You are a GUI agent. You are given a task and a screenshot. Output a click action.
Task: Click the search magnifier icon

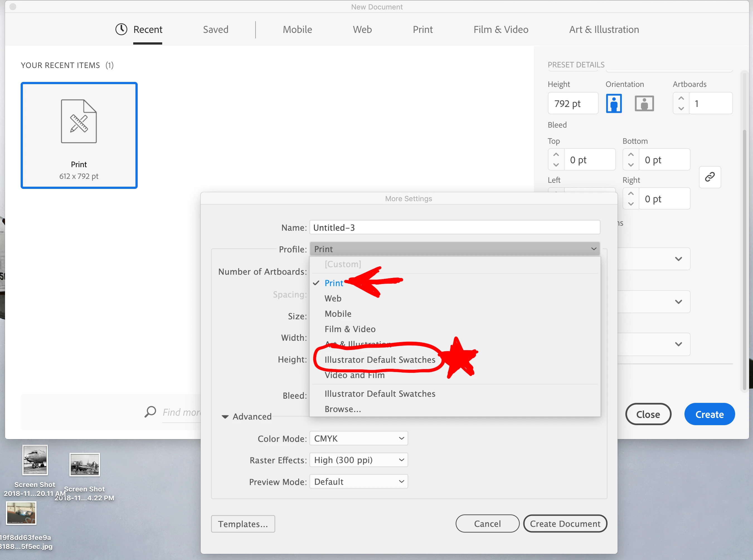(x=150, y=412)
